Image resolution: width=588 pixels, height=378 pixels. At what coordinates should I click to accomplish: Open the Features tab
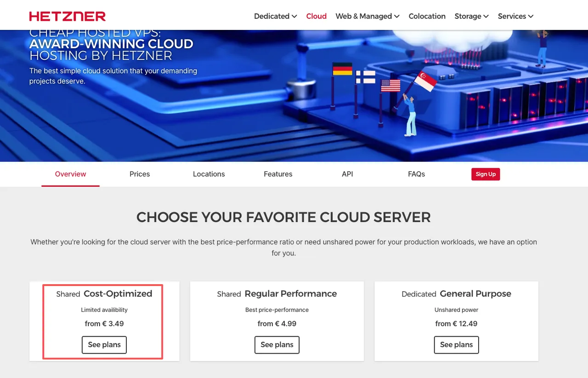click(x=278, y=174)
